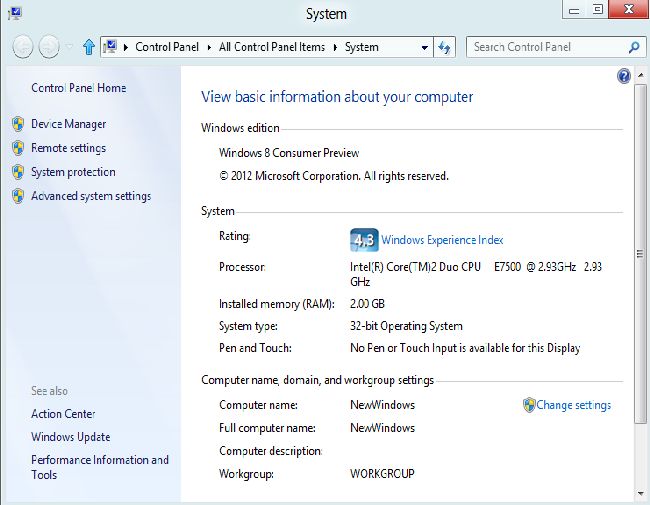The width and height of the screenshot is (650, 505).
Task: Click the Forward navigation arrow
Action: (x=49, y=46)
